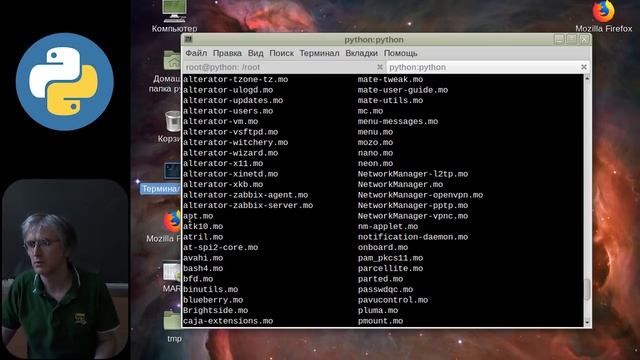This screenshot has height=360, width=640.
Task: Click the line mate-tweak.mo
Action: (391, 79)
